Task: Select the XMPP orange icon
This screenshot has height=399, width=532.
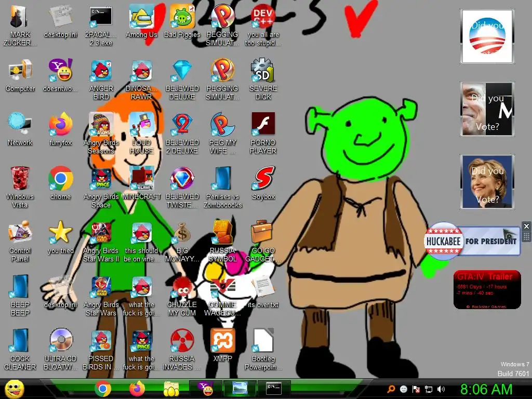Action: point(222,345)
